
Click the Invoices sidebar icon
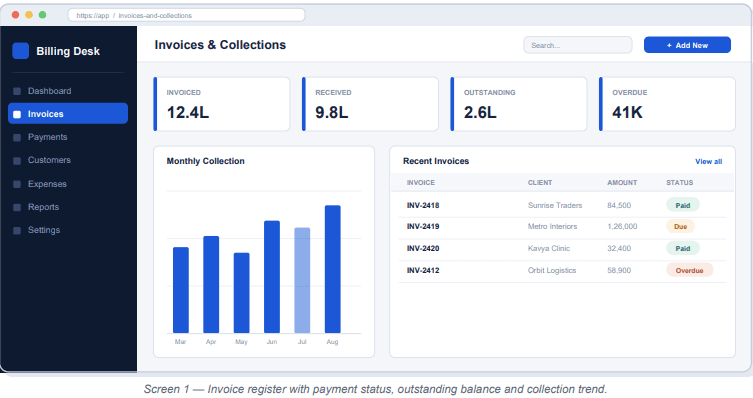[x=17, y=114]
